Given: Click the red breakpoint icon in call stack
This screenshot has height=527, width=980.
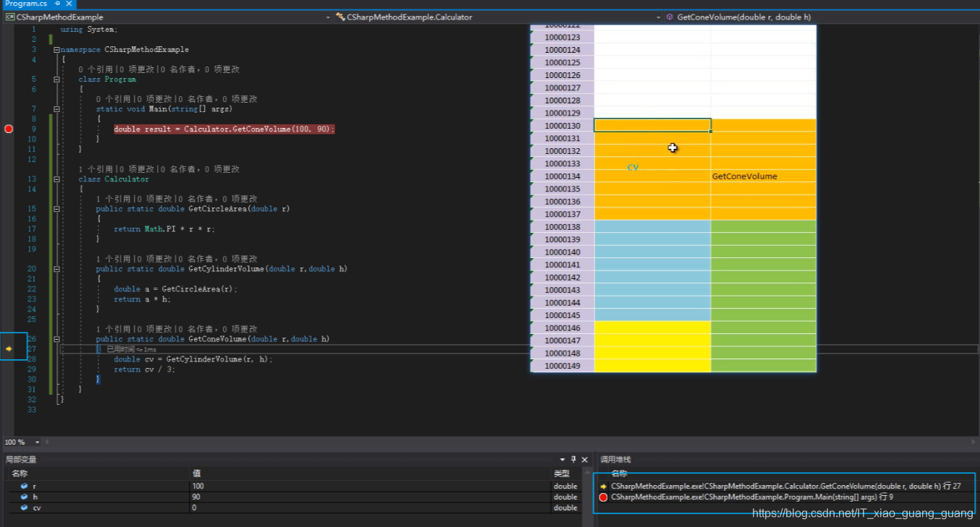Looking at the screenshot, I should point(603,497).
